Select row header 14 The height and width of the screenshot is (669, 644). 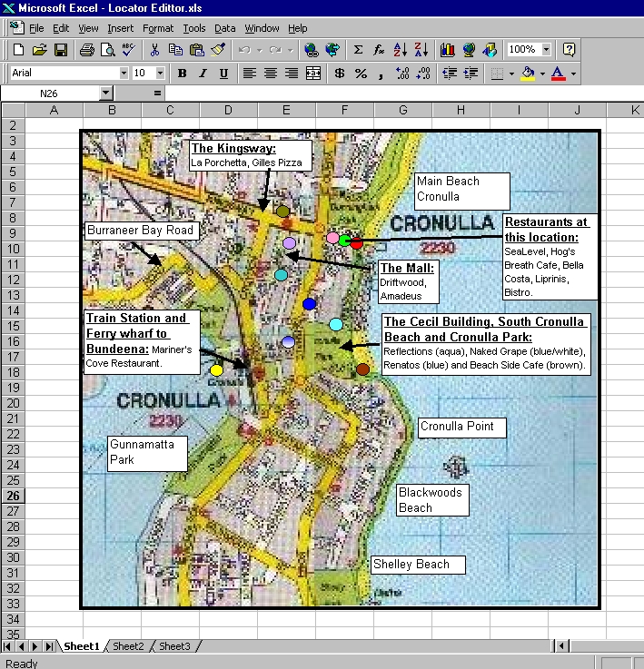(14, 310)
